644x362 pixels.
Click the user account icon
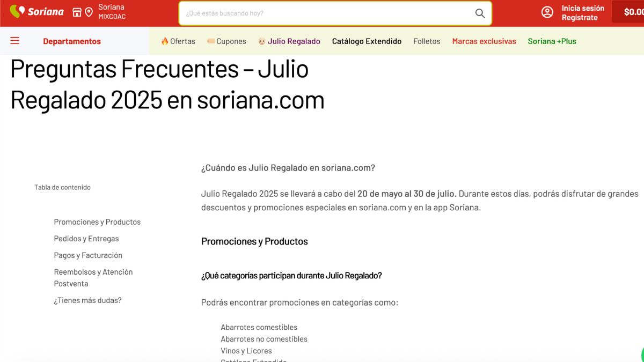click(547, 12)
